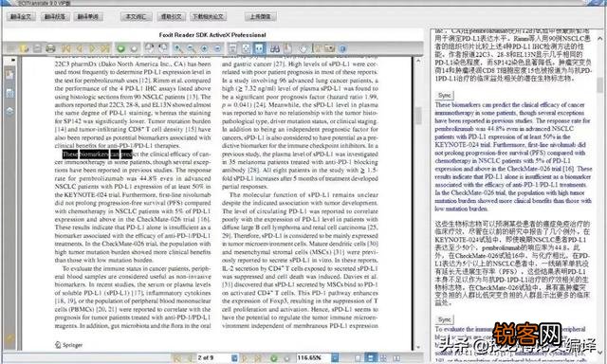Click the 'Foxit Reader SDK ActiveX Professional' title
The height and width of the screenshot is (364, 607).
(x=212, y=35)
